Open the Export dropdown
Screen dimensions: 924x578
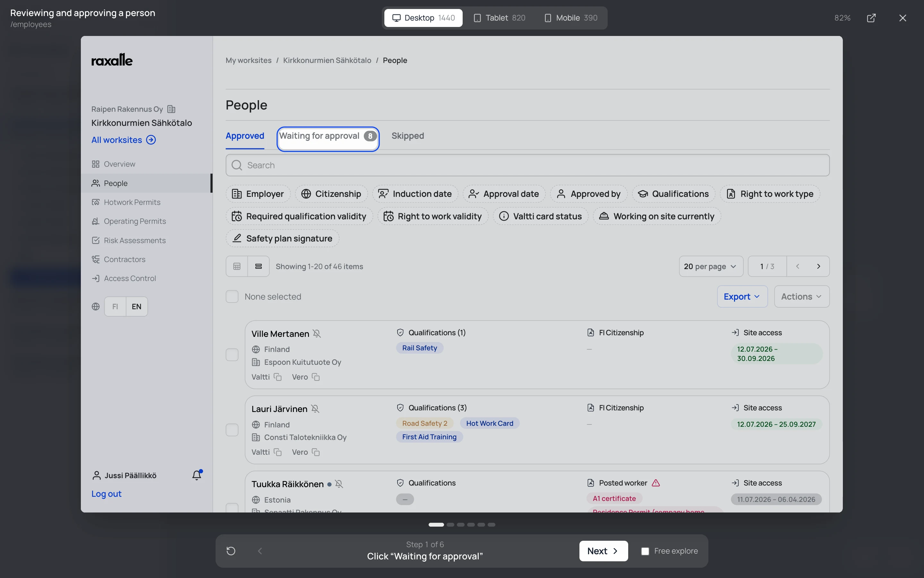pos(742,297)
